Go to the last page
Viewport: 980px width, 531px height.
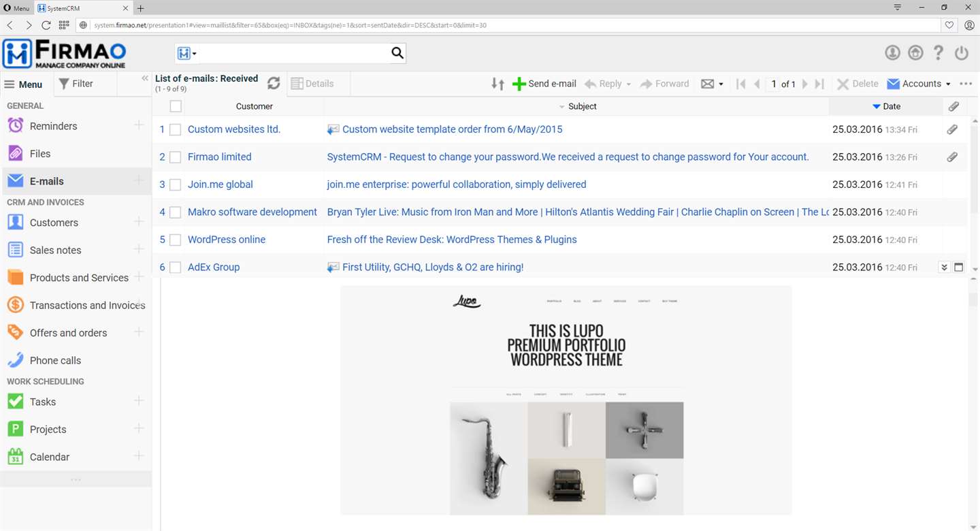click(x=819, y=84)
